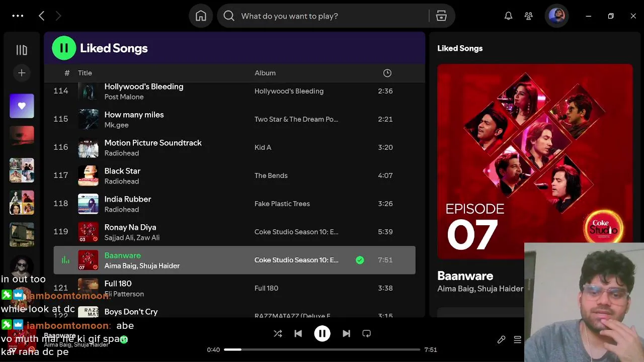Click Hollywood's Bleeding album art thumbnail
This screenshot has height=362, width=644.
pyautogui.click(x=88, y=92)
